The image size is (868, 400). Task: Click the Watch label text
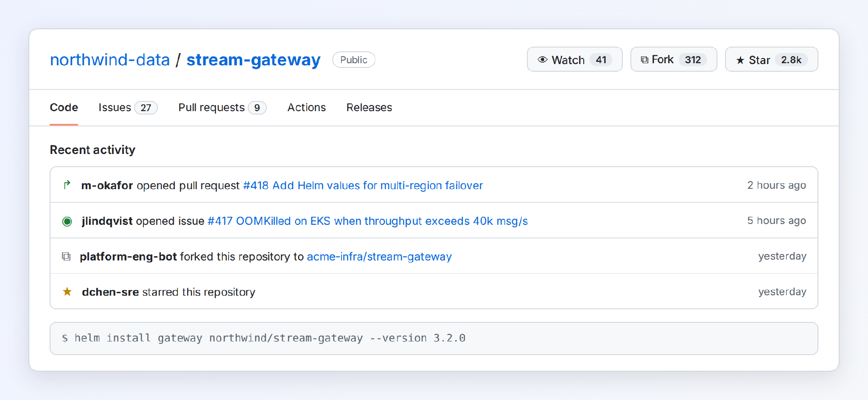[x=568, y=60]
